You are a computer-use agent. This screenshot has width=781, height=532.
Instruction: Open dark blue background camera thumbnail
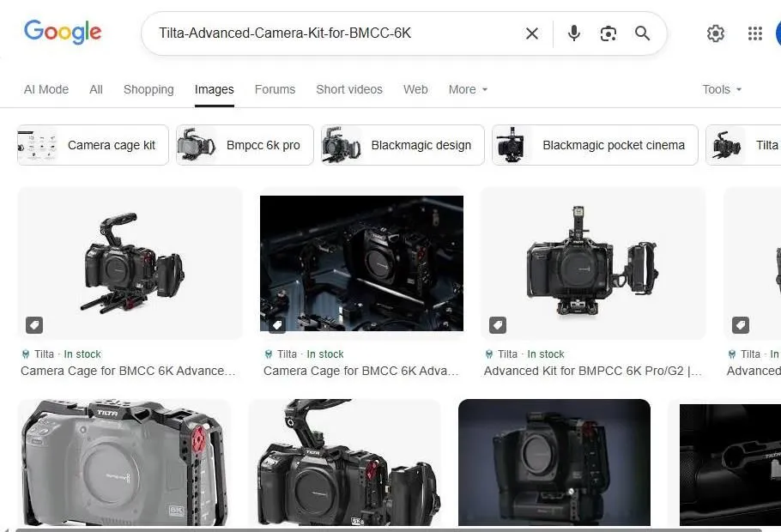(x=554, y=462)
